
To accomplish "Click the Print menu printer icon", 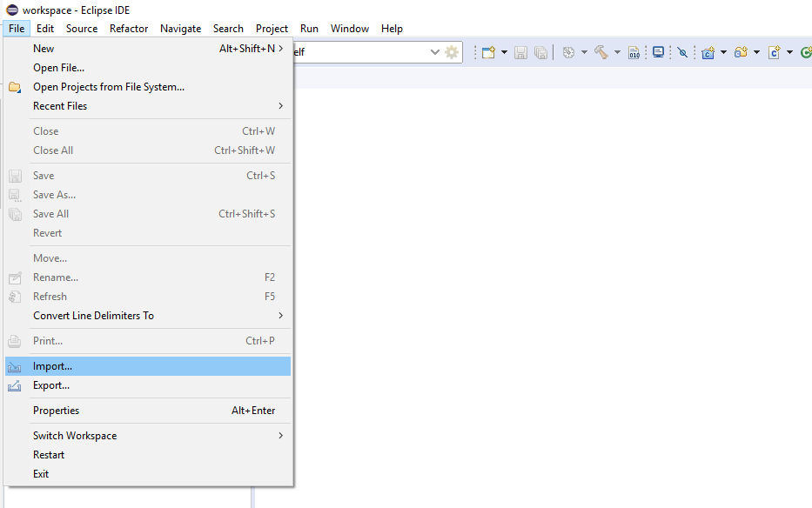I will pos(15,341).
